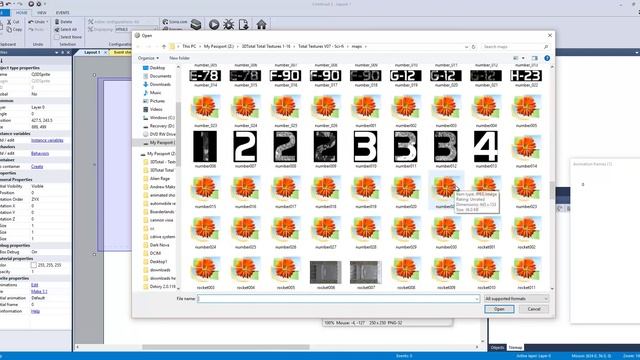Click the search magnifier in Search maps box
Image resolution: width=640 pixels, height=360 pixels.
click(x=546, y=47)
